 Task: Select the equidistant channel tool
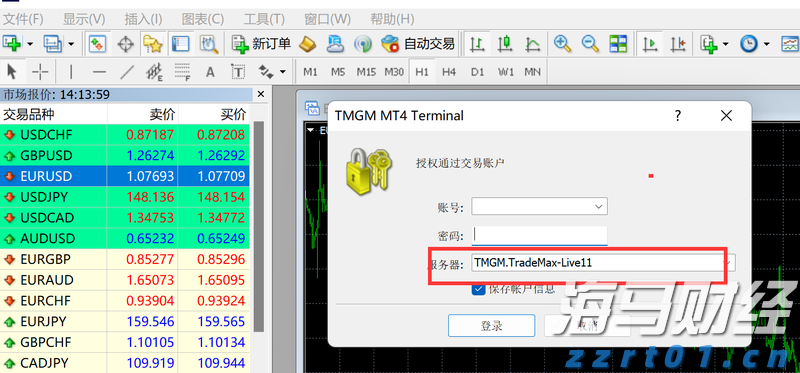155,72
